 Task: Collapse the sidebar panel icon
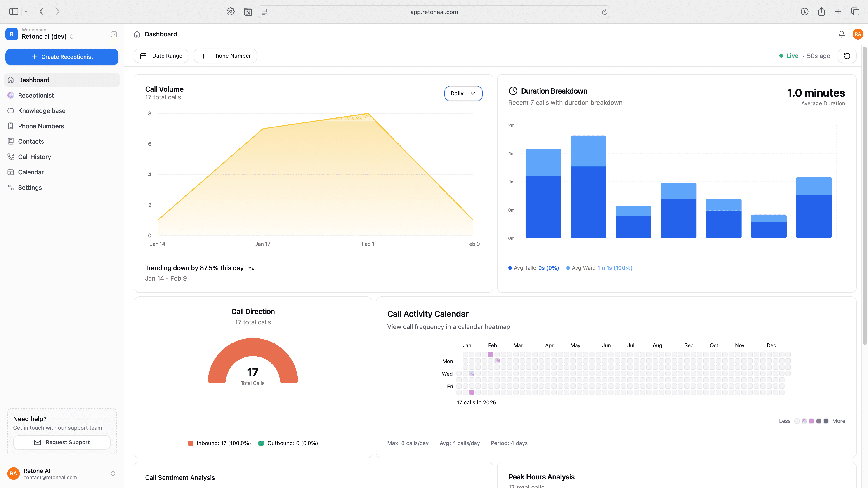(114, 34)
